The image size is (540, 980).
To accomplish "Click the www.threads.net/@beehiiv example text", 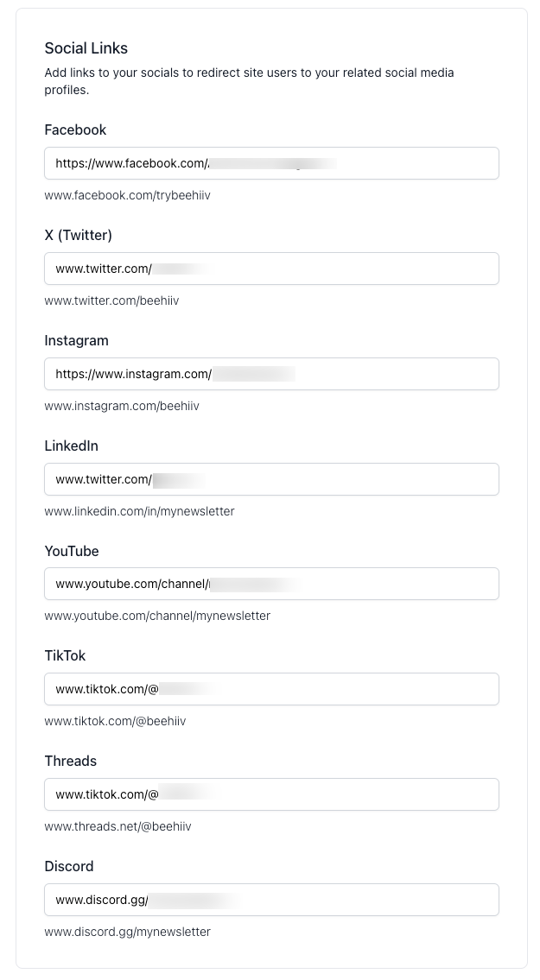I will (118, 827).
